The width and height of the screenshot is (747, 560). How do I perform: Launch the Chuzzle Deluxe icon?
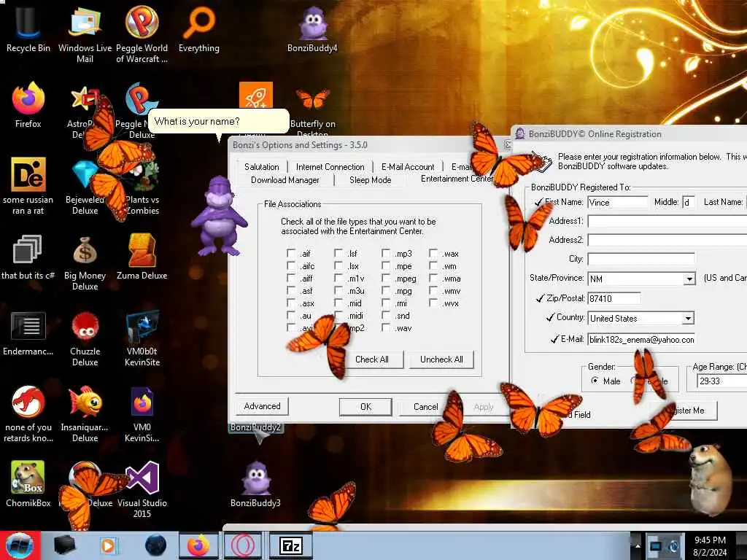85,338
